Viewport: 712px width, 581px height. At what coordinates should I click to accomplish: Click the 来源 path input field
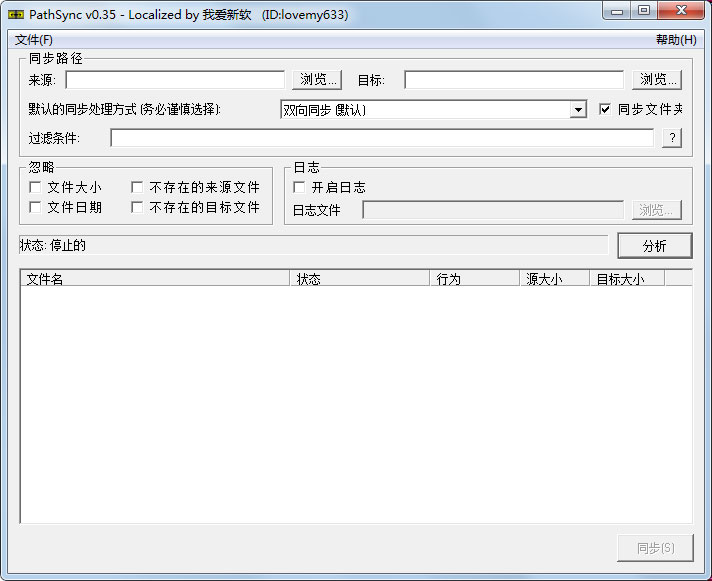[x=175, y=80]
